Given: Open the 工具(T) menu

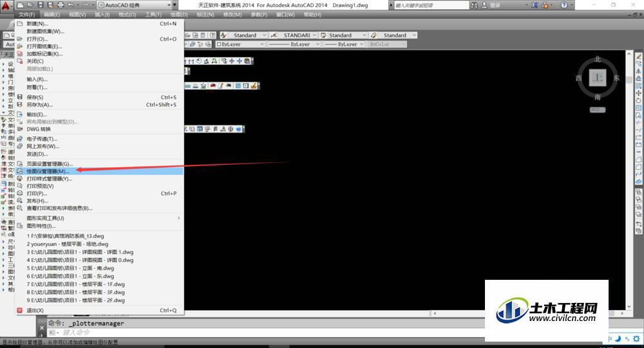Looking at the screenshot, I should point(153,14).
